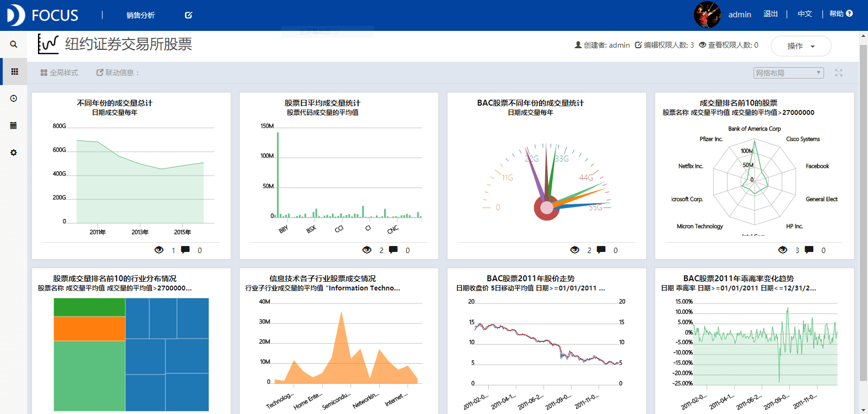Screen dimensions: 868x414
Task: Click the Facebook radar label
Action: click(818, 166)
